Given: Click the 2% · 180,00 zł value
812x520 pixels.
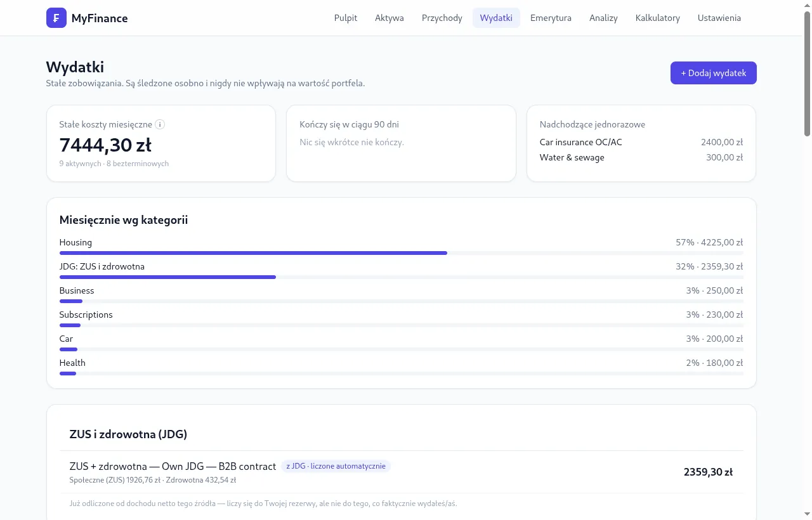Looking at the screenshot, I should tap(714, 363).
